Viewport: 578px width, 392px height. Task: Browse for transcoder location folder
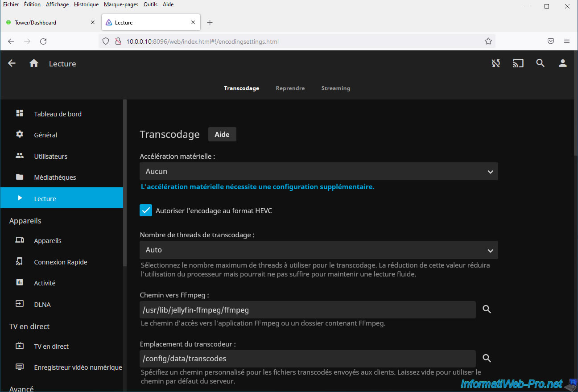[487, 358]
